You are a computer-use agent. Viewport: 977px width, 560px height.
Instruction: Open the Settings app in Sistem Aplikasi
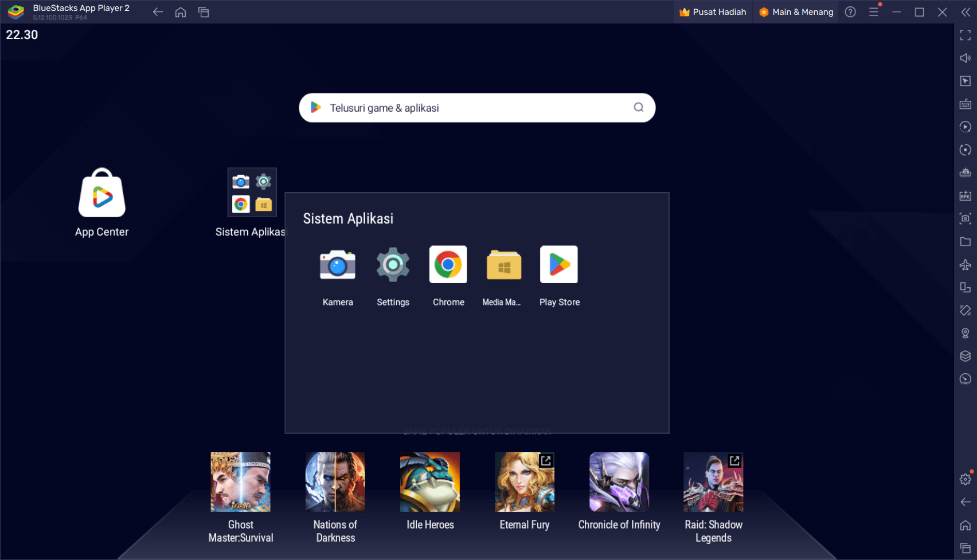pos(393,265)
